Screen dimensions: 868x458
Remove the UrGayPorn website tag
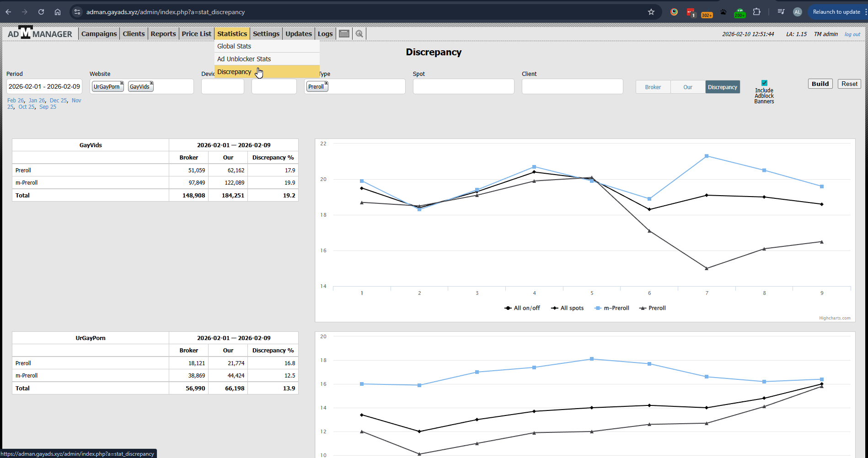[122, 83]
